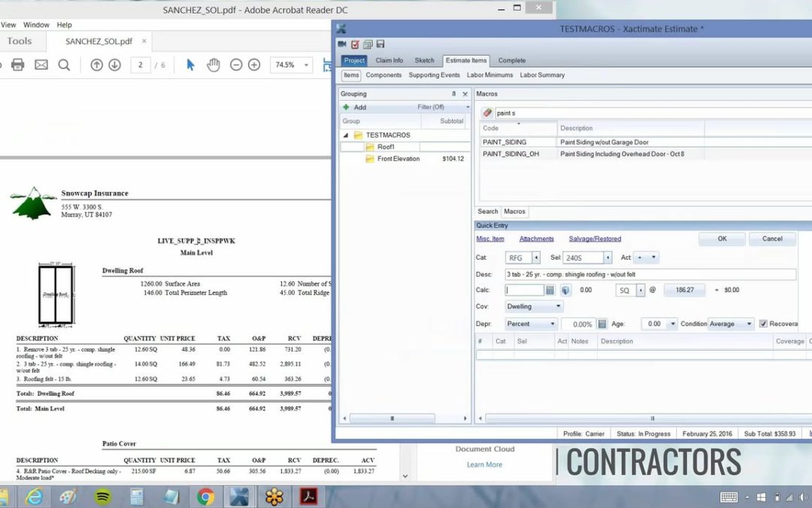Open the Depr Percent dropdown
This screenshot has height=508, width=812.
point(531,324)
